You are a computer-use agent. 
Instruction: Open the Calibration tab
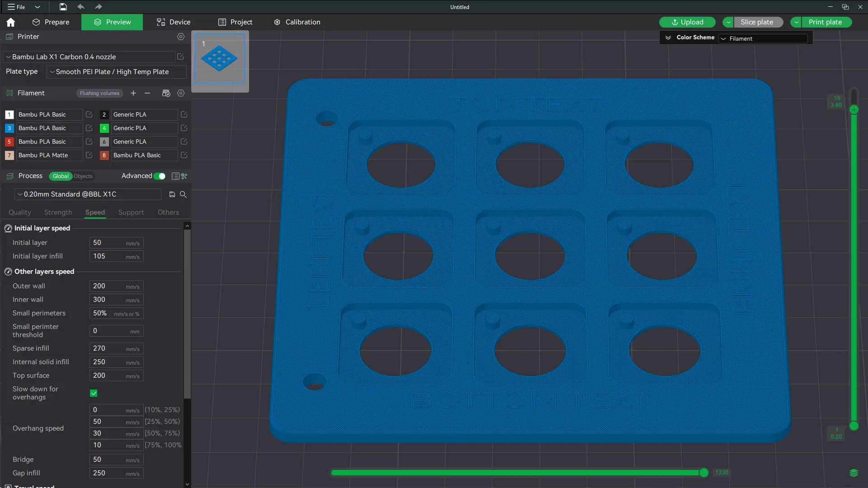pos(297,22)
